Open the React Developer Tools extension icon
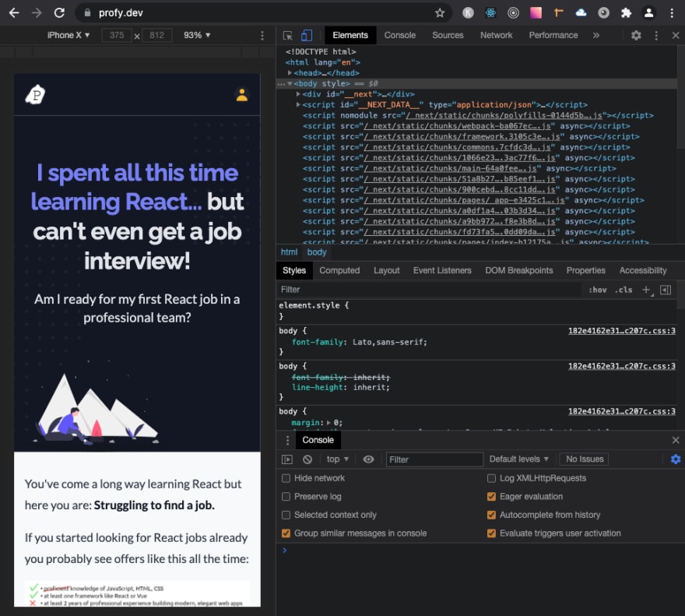This screenshot has width=685, height=616. 490,12
